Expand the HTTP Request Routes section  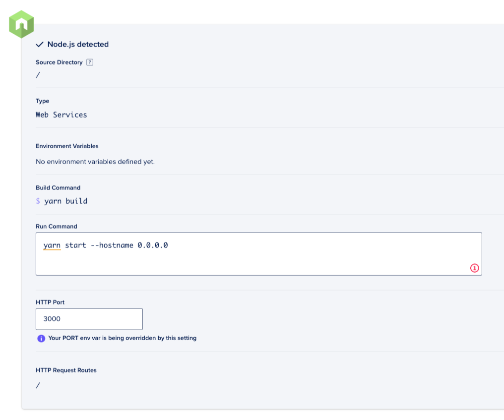(65, 370)
